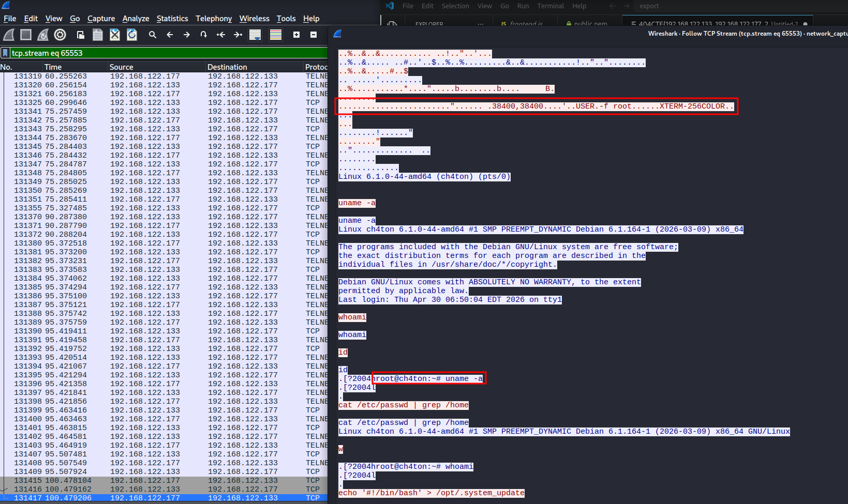Open the Analyze menu

click(x=136, y=19)
